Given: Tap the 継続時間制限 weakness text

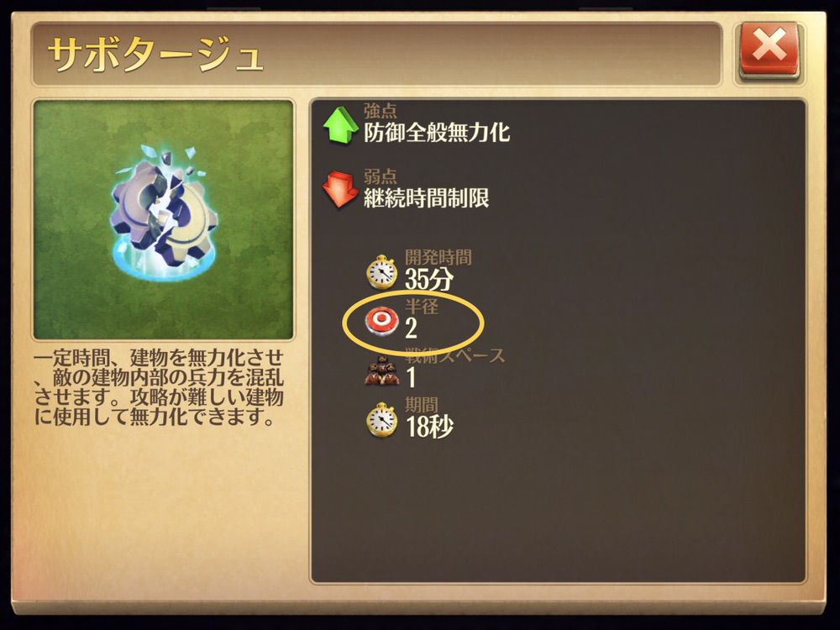Looking at the screenshot, I should click(x=427, y=197).
